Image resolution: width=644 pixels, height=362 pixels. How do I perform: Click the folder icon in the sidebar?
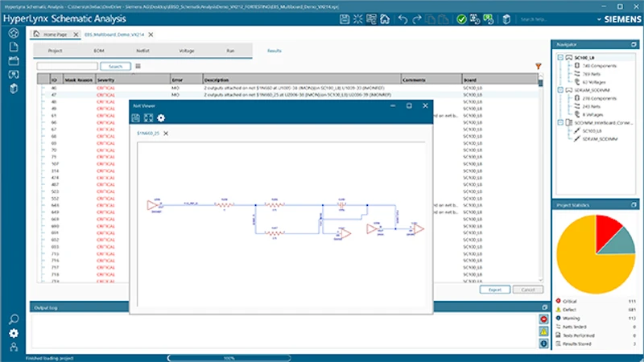point(14,61)
